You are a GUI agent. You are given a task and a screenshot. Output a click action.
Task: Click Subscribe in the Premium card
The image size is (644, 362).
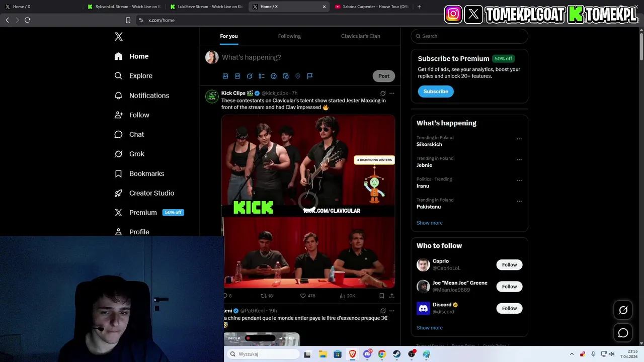click(x=436, y=92)
